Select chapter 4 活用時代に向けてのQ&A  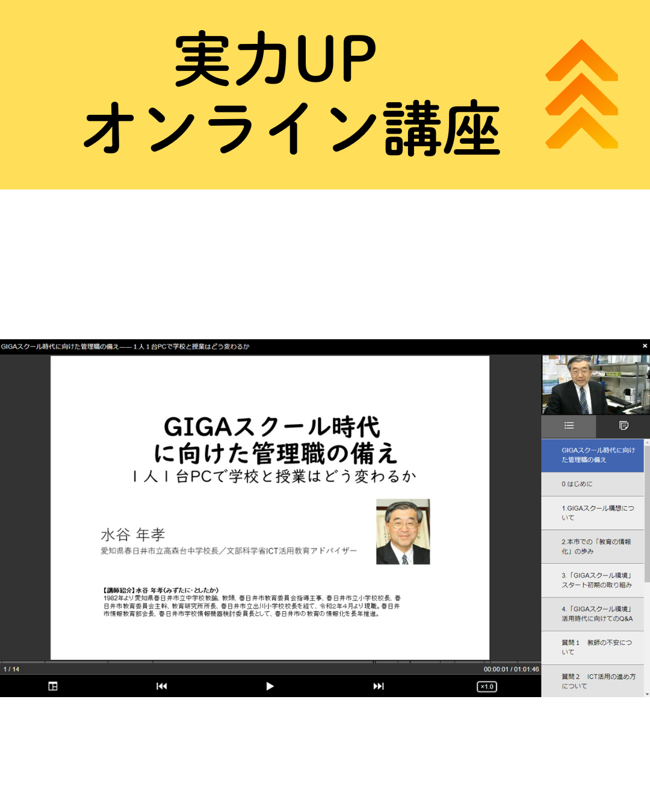pos(592,614)
